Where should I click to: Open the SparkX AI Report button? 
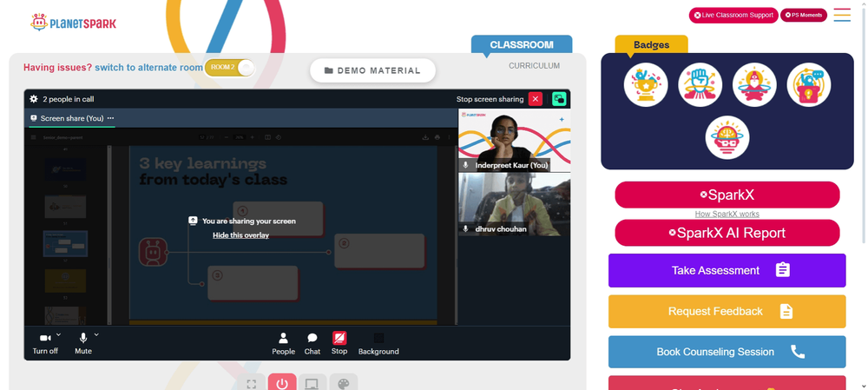727,233
